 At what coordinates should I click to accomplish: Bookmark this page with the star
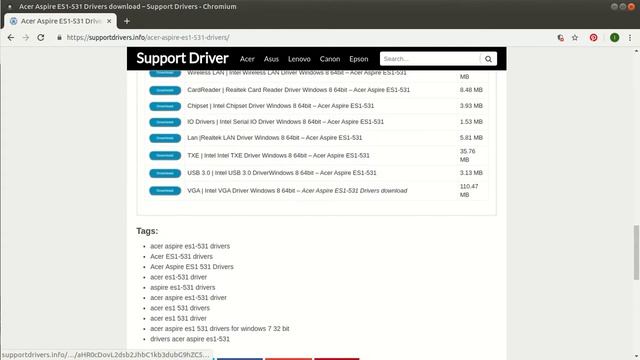(x=575, y=38)
